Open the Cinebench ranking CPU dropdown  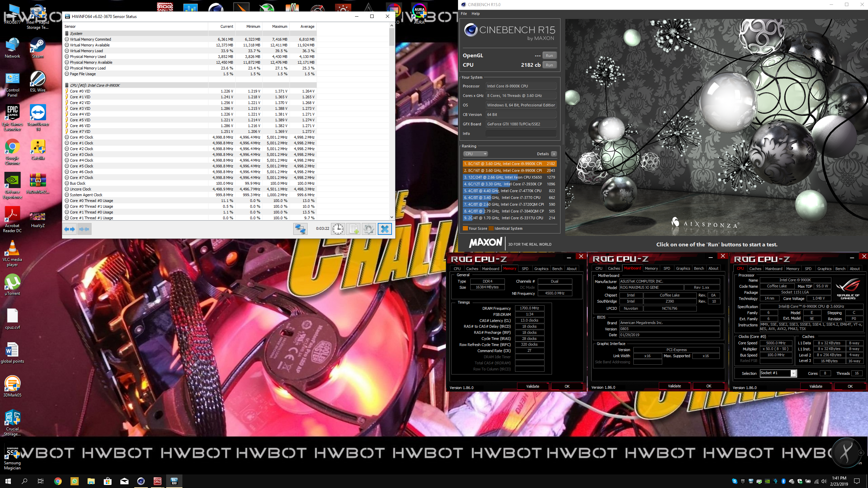coord(475,154)
